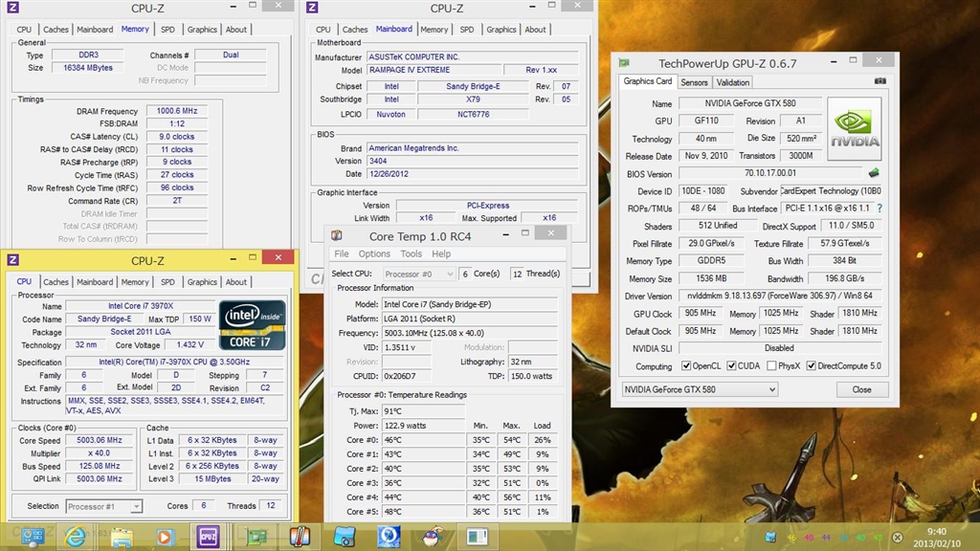Open the orange media player taskbar icon
Image resolution: width=980 pixels, height=551 pixels.
pos(165,537)
